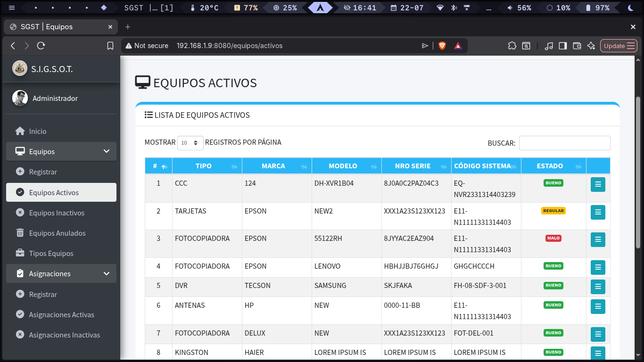The width and height of the screenshot is (644, 362).
Task: Open the Brave wallet icon
Action: [577, 46]
